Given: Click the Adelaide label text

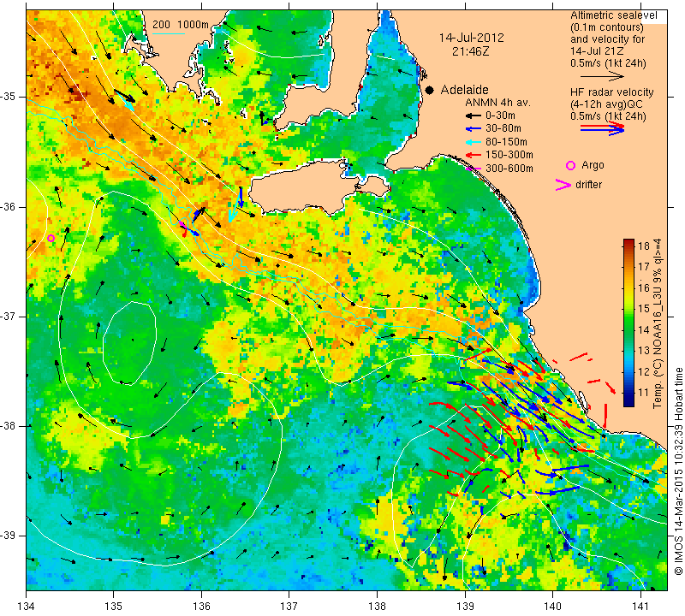Looking at the screenshot, I should click(464, 90).
